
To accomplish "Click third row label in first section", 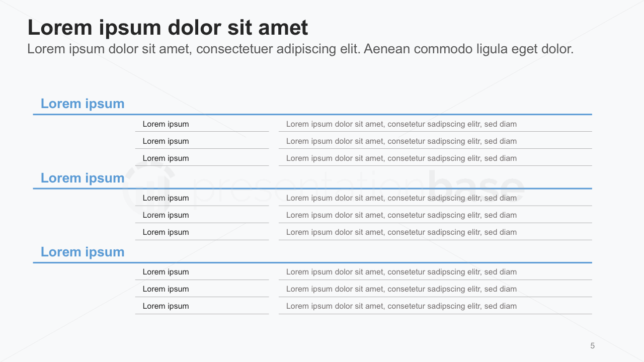I will (x=166, y=158).
